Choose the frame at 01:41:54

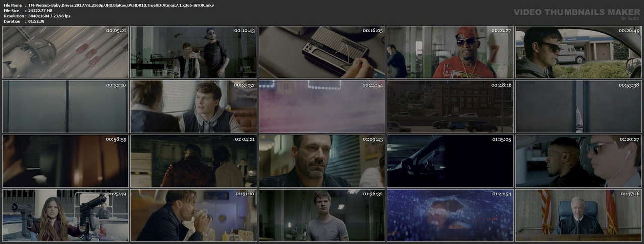[x=450, y=215]
